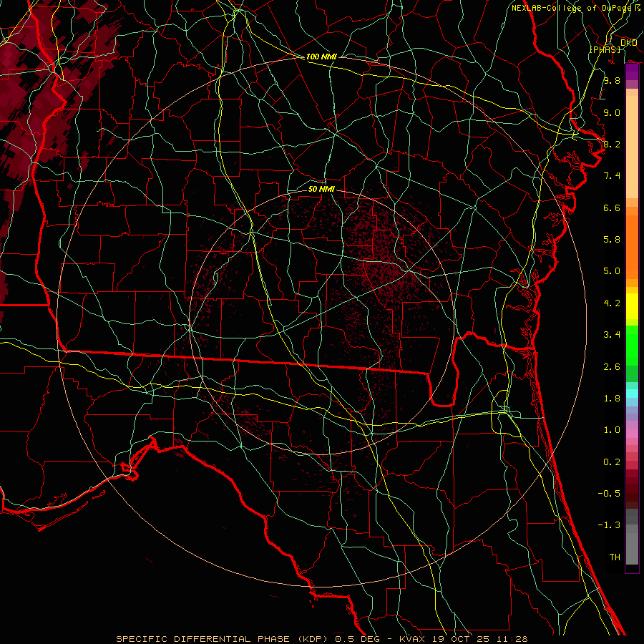644x644 pixels.
Task: Pick the purple top band of the color scale
Action: [632, 72]
